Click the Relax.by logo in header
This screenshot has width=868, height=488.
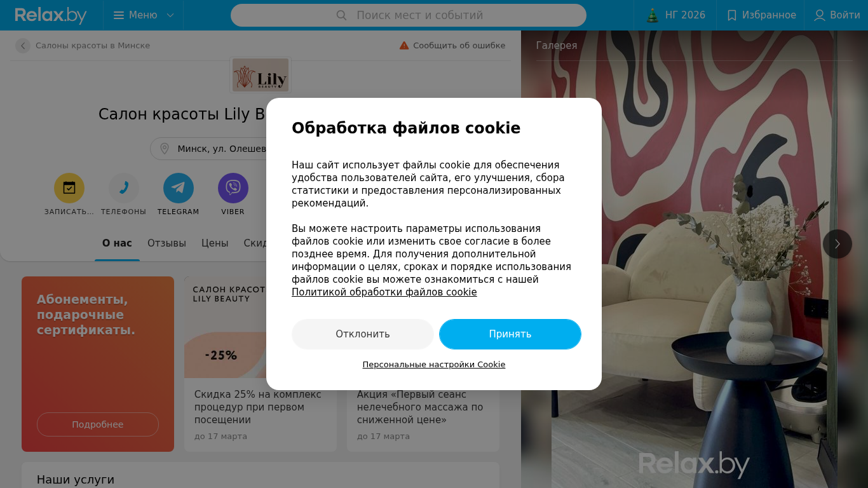[x=51, y=15]
